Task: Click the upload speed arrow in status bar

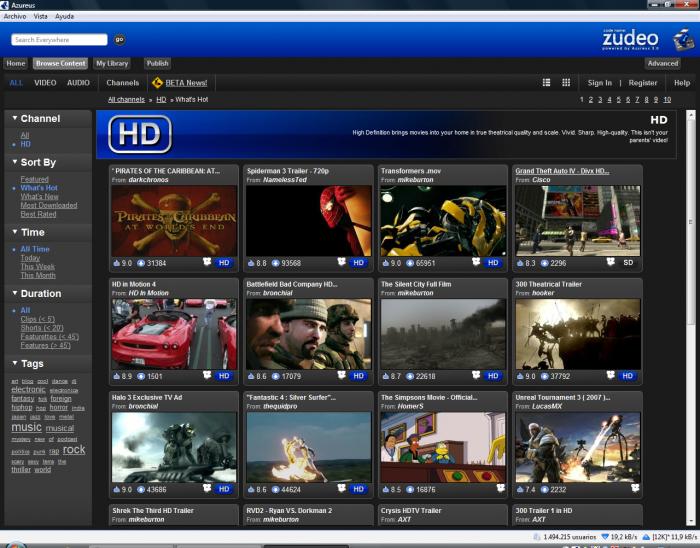Action: pyautogui.click(x=646, y=537)
